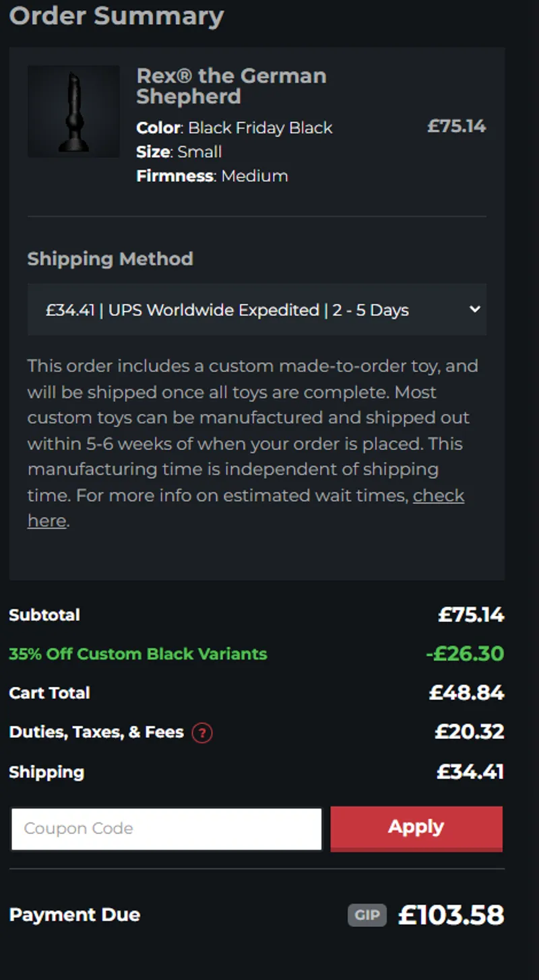Click the £20.32 duties amount
Screen dimensions: 539x980
pos(469,732)
